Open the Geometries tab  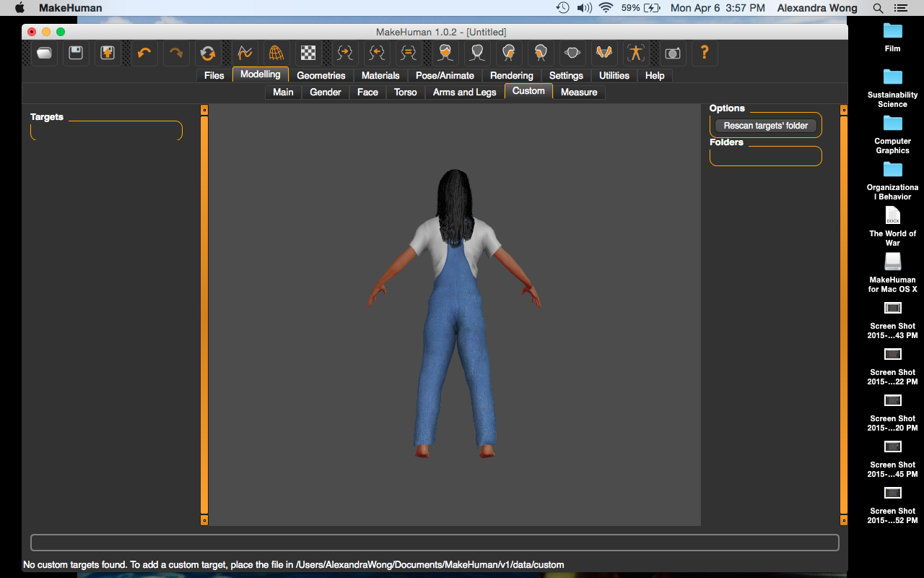point(321,75)
